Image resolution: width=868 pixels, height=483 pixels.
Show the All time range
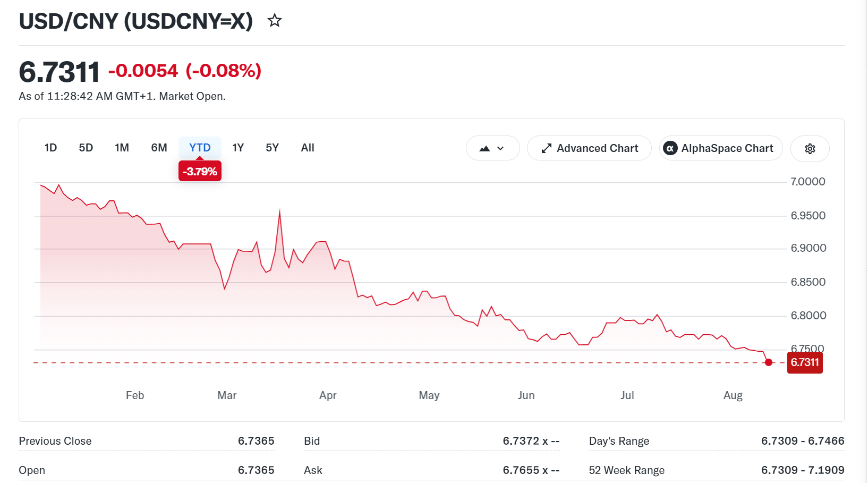[x=308, y=148]
